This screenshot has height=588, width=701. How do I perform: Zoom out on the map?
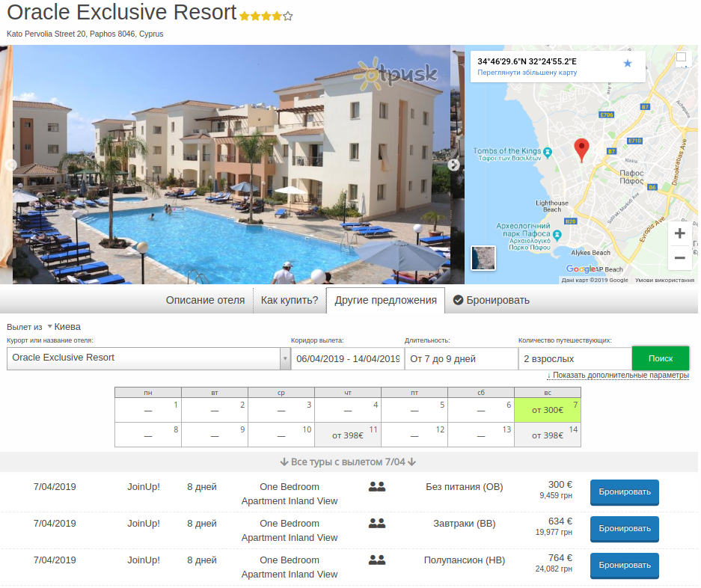679,257
